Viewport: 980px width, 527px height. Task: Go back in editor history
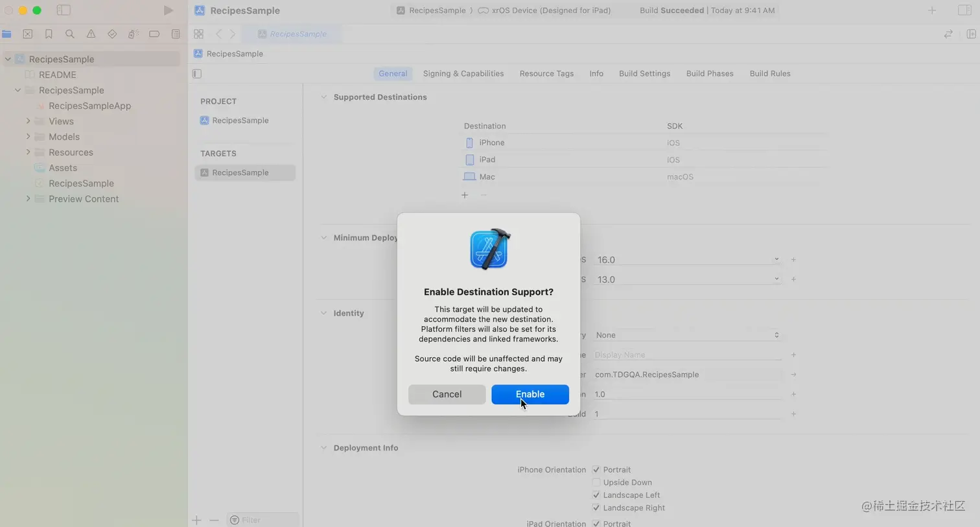(x=218, y=34)
